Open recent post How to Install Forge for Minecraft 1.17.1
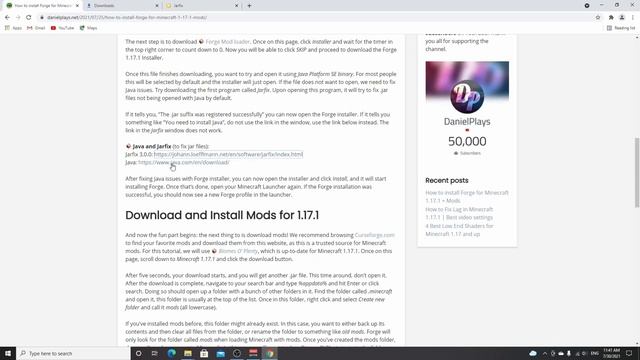This screenshot has width=640, height=360. 467,196
